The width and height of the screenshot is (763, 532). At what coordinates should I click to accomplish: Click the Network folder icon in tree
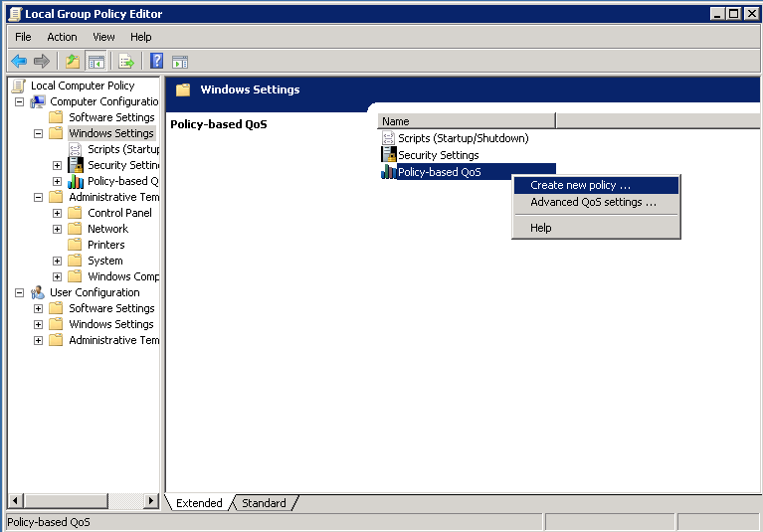coord(75,229)
